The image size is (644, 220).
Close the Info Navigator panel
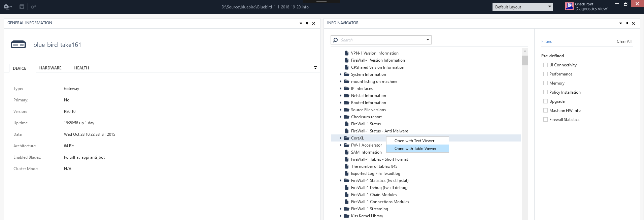tap(633, 23)
